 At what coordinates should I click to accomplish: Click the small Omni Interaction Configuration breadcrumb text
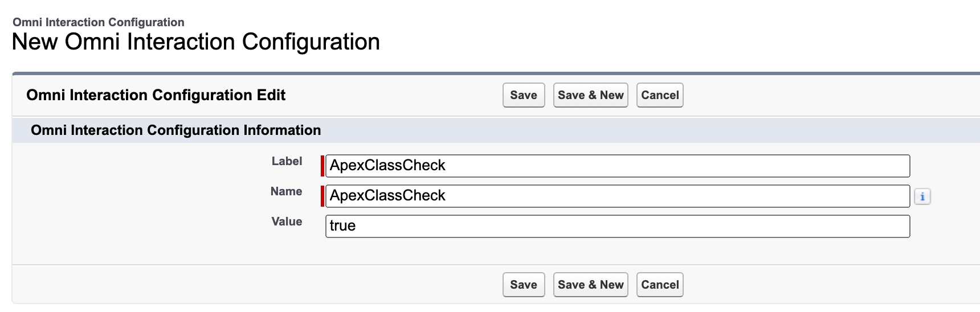pyautogui.click(x=99, y=22)
